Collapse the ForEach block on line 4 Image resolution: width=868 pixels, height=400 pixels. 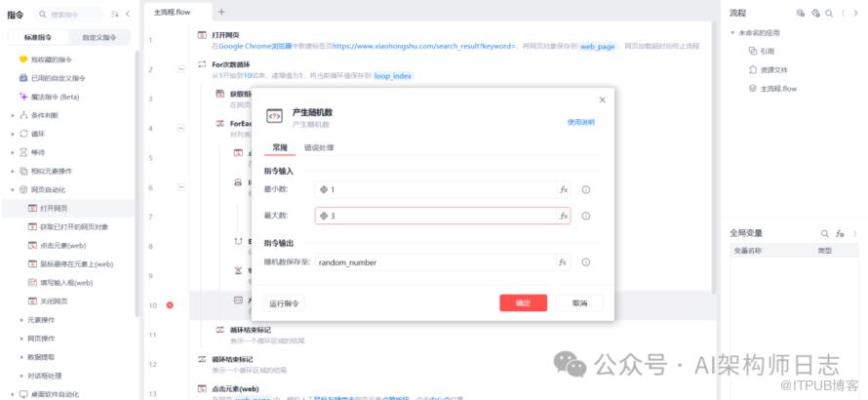180,129
